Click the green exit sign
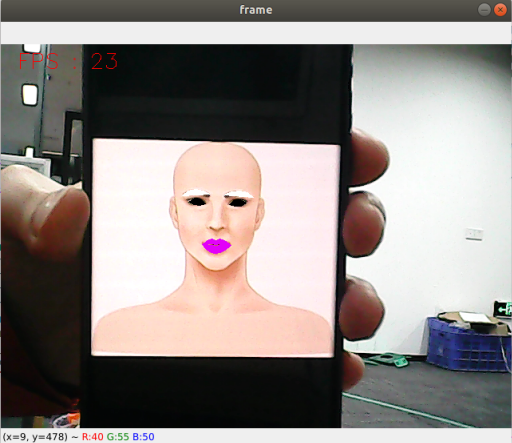The image size is (512, 443). point(503,309)
